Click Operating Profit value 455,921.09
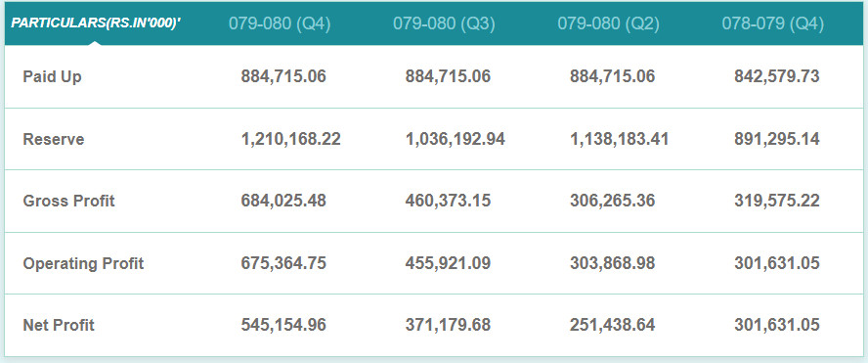 (448, 262)
